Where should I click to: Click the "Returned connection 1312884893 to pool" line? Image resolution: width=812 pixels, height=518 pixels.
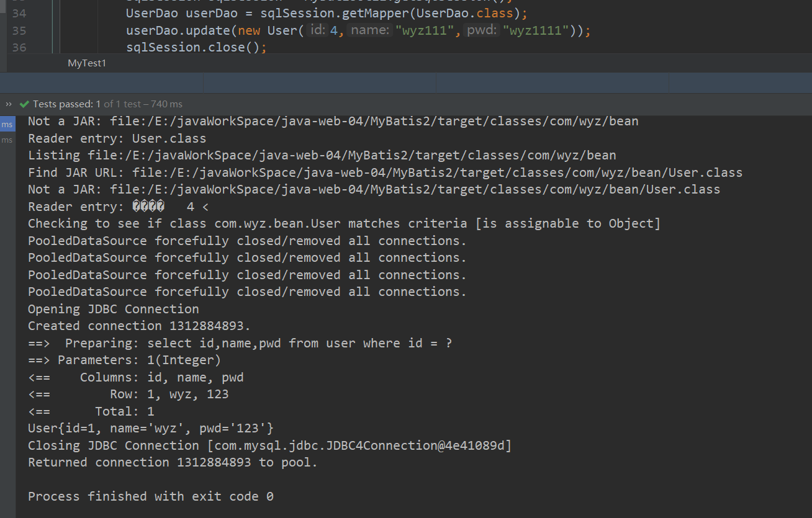[x=173, y=462]
